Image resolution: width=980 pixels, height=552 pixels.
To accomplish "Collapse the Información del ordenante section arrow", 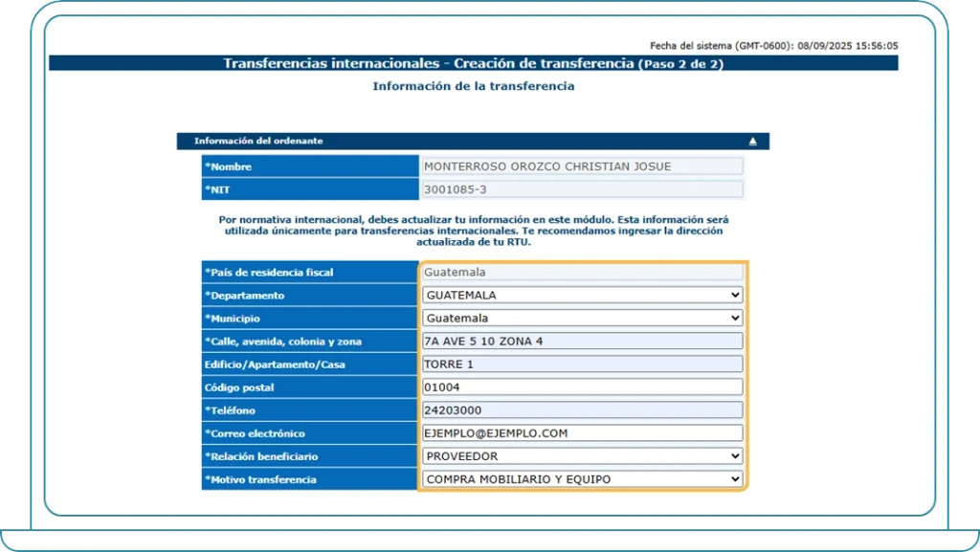I will [752, 142].
